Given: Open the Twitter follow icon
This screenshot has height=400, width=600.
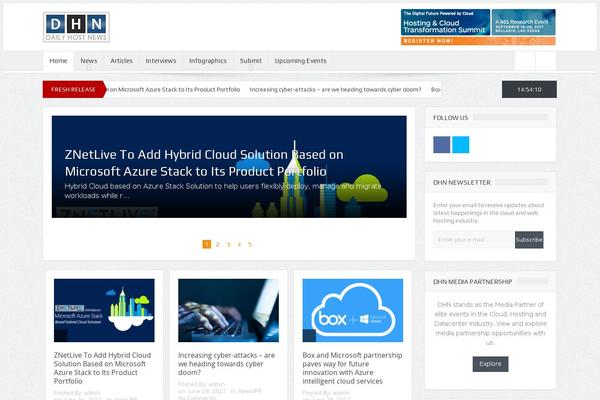Looking at the screenshot, I should [461, 145].
